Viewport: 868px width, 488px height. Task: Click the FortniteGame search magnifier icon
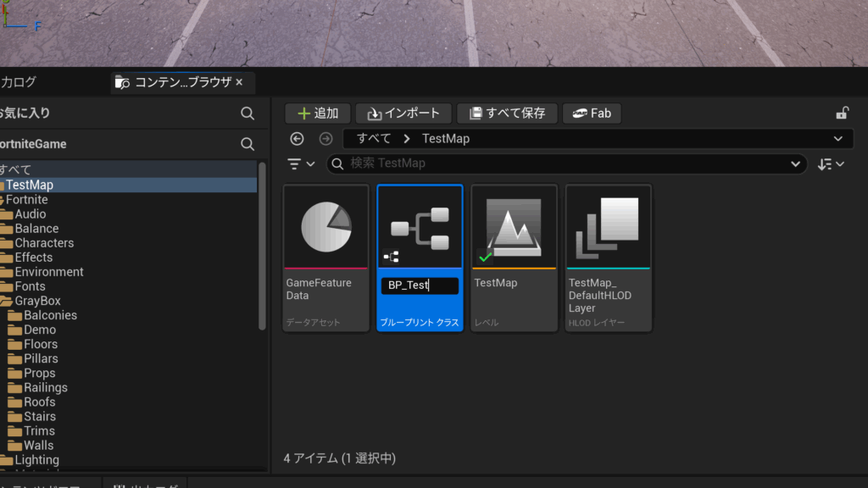248,144
